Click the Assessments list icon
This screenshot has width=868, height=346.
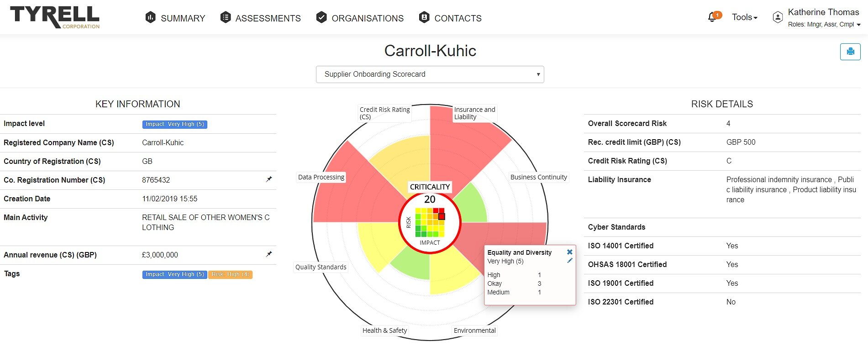point(225,17)
